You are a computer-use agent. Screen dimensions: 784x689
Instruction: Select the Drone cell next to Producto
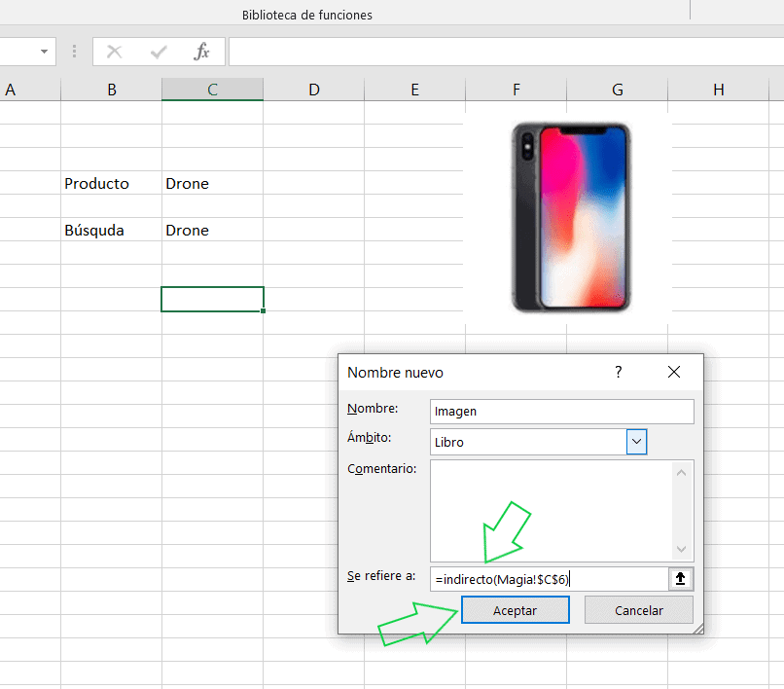tap(212, 183)
